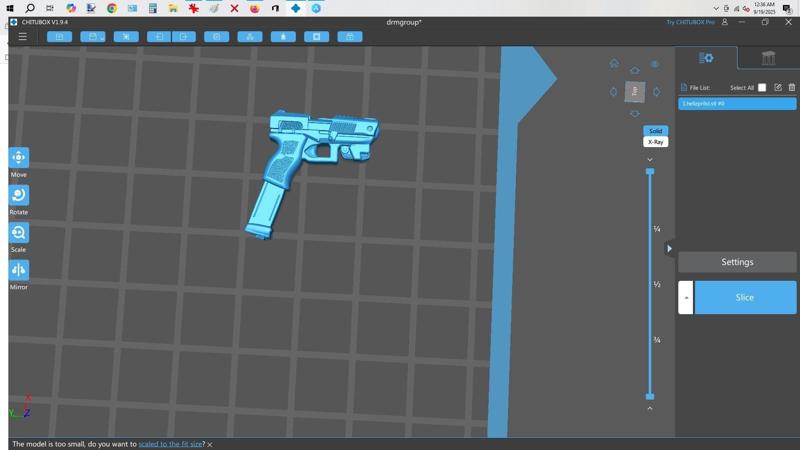Dismiss the model too small message
The image size is (800, 450).
coord(210,444)
